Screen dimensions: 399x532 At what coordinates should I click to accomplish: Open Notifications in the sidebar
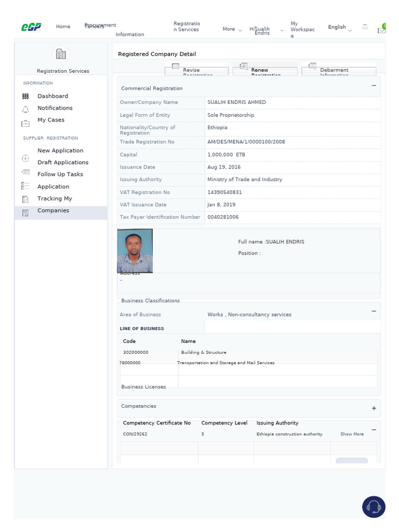(55, 108)
